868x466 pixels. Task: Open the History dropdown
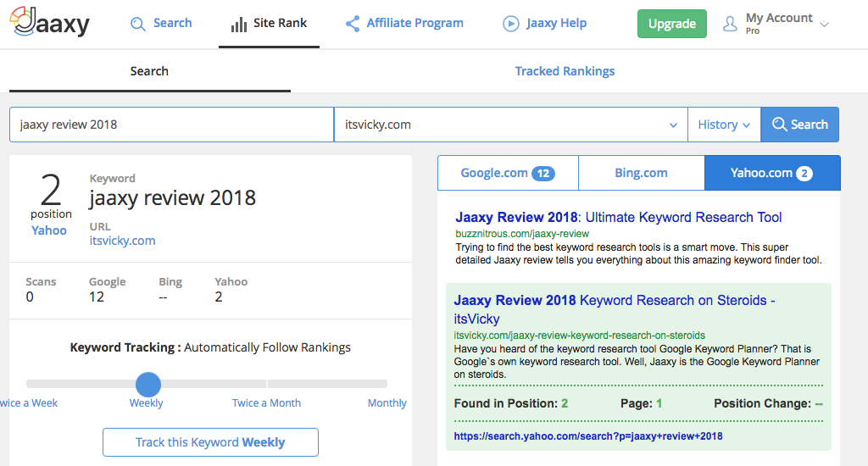click(724, 125)
